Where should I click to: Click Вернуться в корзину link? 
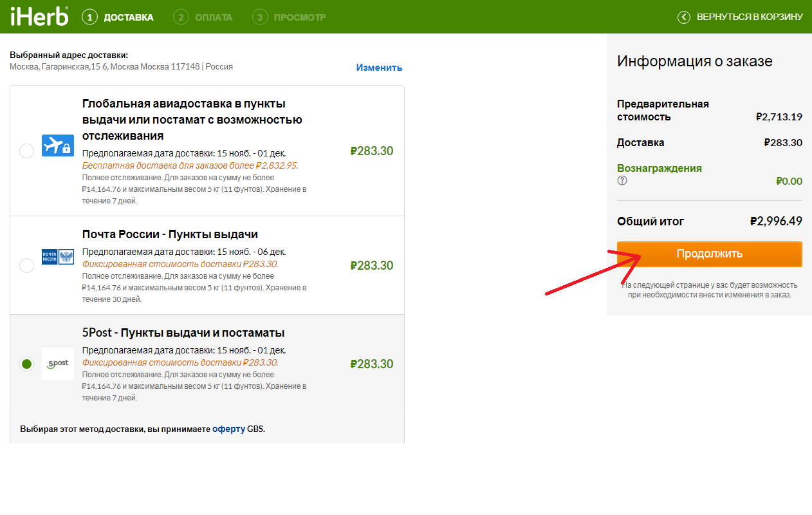(750, 17)
